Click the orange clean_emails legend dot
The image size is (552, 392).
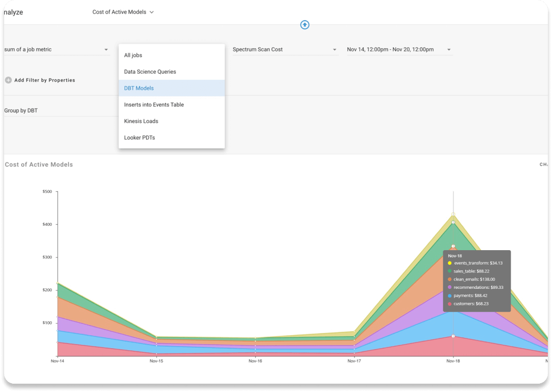450,279
